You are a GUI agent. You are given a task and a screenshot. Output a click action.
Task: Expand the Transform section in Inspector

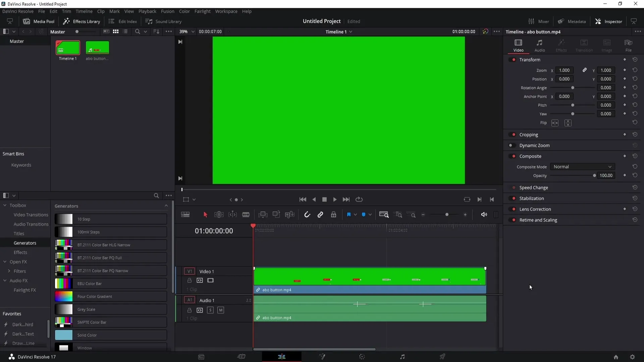pos(530,60)
